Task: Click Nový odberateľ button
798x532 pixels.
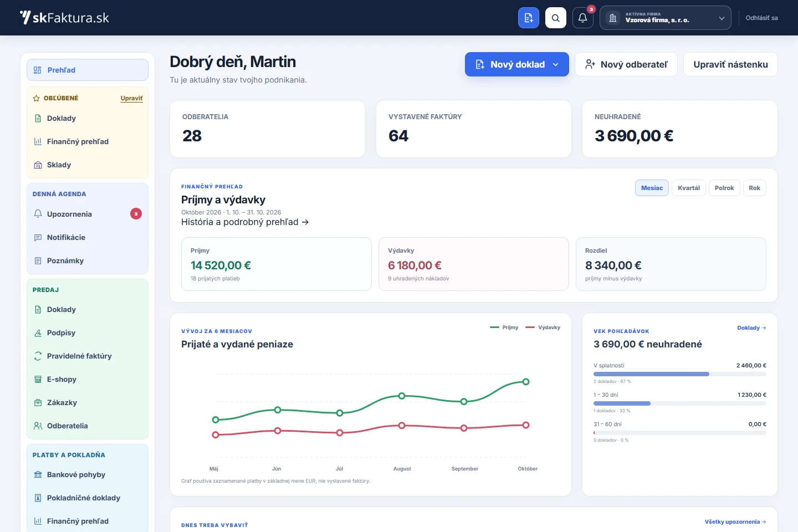Action: (626, 64)
